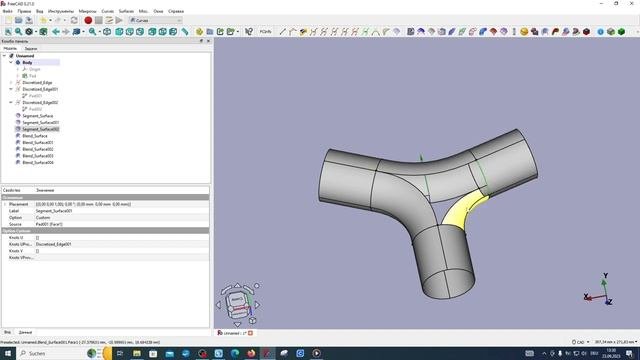Create a new document with toolbar icon
The height and width of the screenshot is (360, 640).
coord(8,20)
